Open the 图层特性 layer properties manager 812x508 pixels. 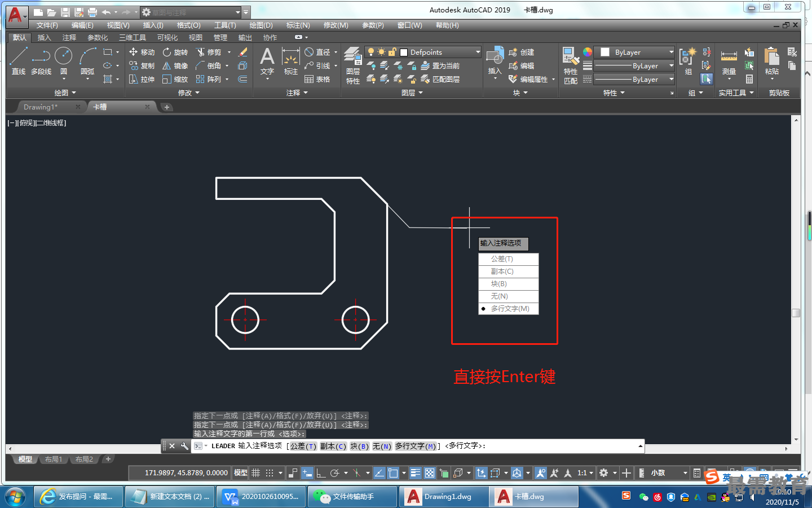[353, 65]
